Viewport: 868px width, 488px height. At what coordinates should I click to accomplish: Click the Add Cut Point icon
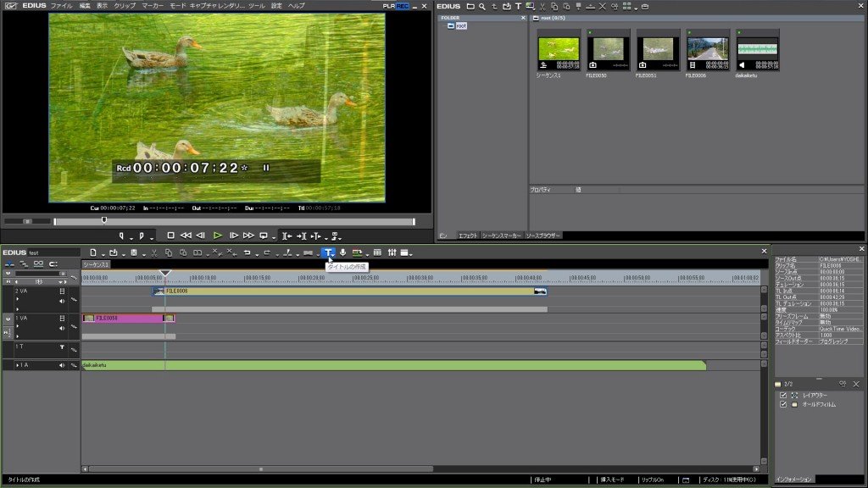pyautogui.click(x=287, y=252)
